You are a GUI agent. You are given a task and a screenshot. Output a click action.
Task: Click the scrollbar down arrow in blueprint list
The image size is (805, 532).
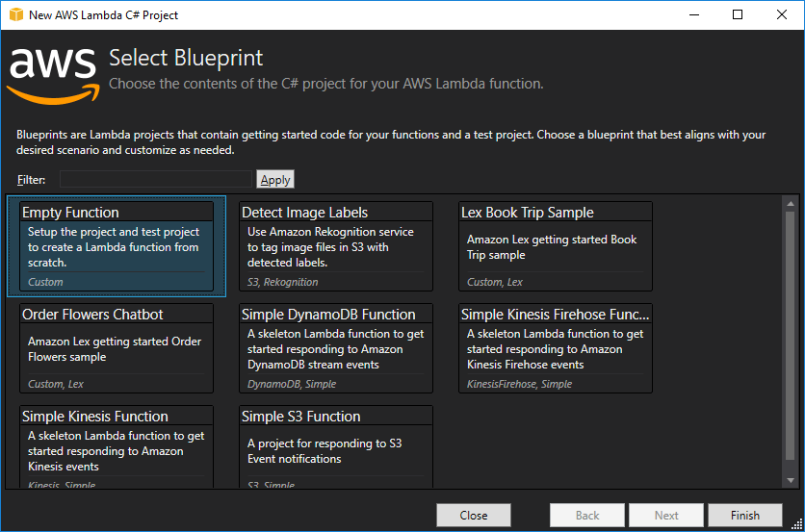[791, 480]
